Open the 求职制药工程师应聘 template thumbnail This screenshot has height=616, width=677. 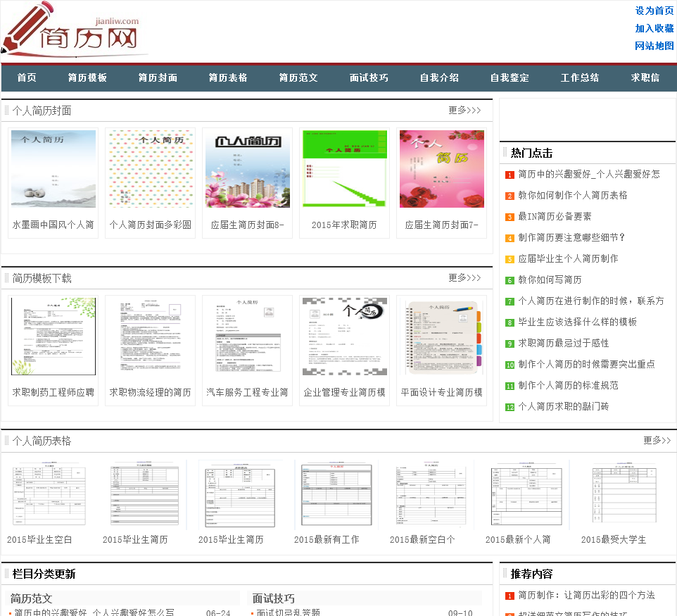coord(53,337)
